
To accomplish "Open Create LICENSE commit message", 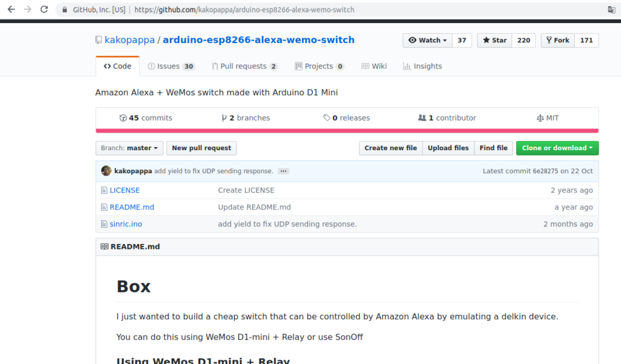I will (x=246, y=190).
